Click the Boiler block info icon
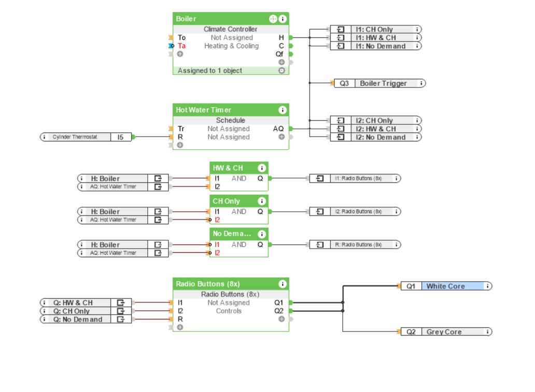Screen dimensions: 535x392 tap(283, 19)
